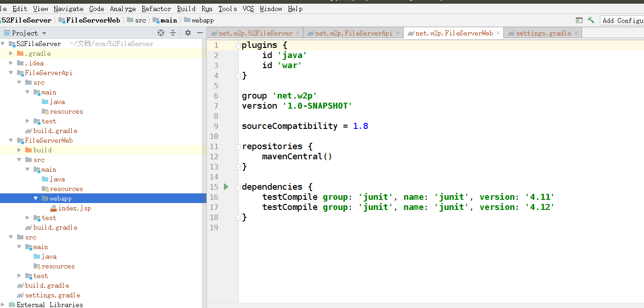Viewport: 644px width, 308px height.
Task: Click the Gradle elephant icon beside settings.gradle
Action: click(20, 295)
